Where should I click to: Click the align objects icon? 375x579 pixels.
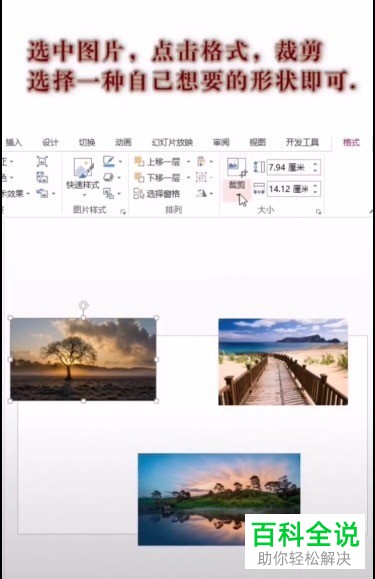(202, 161)
